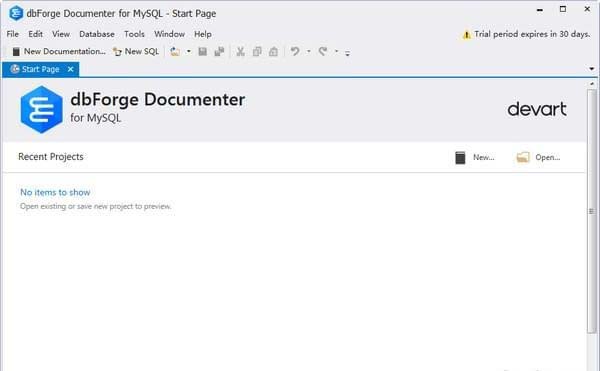Image resolution: width=600 pixels, height=371 pixels.
Task: Open the File menu
Action: 13,34
